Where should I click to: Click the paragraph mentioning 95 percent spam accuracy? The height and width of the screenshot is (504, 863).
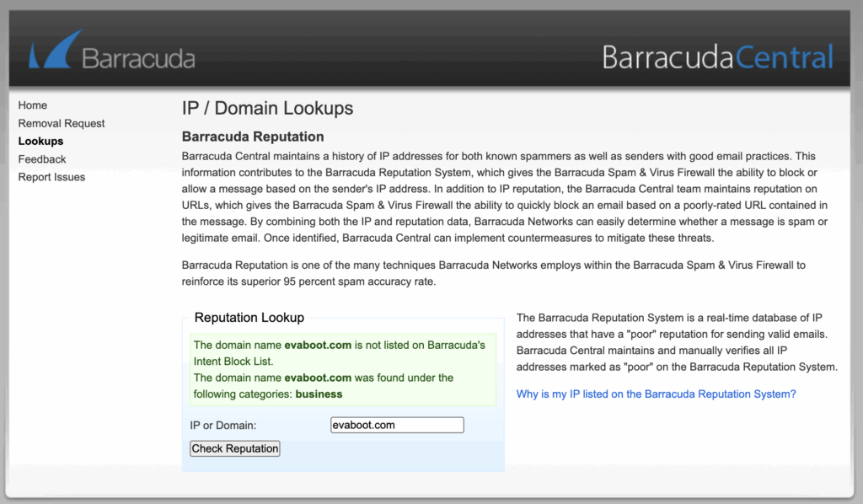(494, 273)
